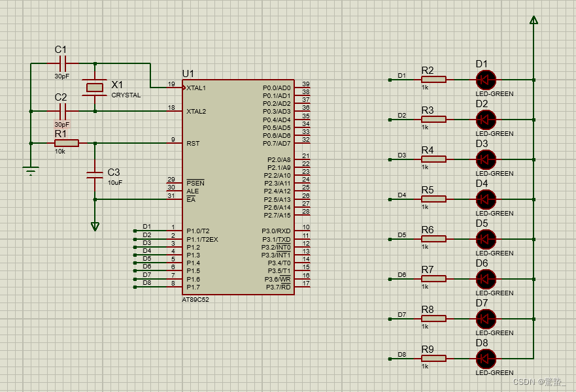Click the D1 green LED symbol
The width and height of the screenshot is (576, 392).
click(486, 80)
